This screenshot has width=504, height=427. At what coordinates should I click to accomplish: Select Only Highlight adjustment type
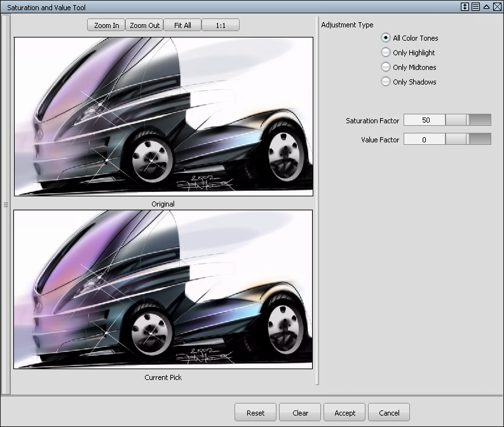tap(408, 52)
